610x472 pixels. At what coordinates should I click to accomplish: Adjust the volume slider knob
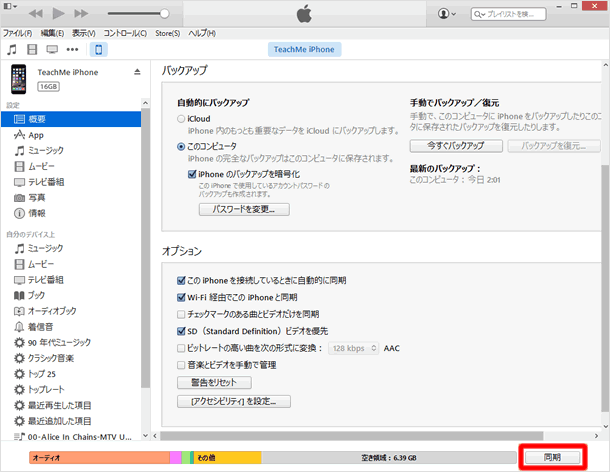click(165, 14)
